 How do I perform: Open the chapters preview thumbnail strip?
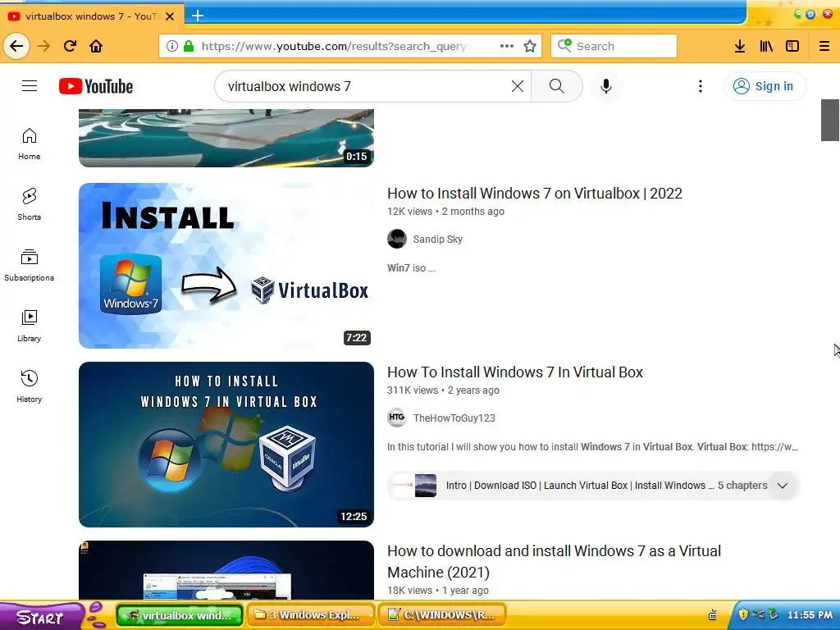415,486
